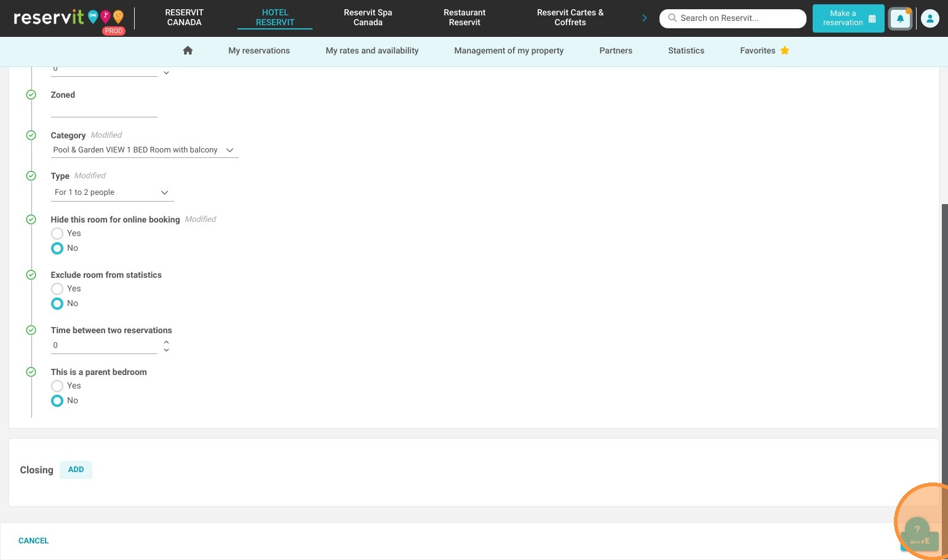Viewport: 948px width, 560px height.
Task: Open the user profile avatar icon
Action: (930, 18)
